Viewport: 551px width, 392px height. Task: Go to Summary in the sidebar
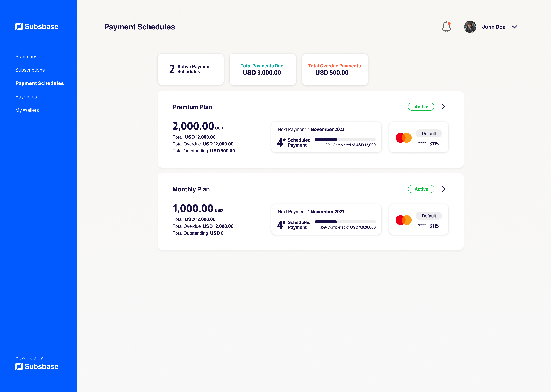(26, 57)
